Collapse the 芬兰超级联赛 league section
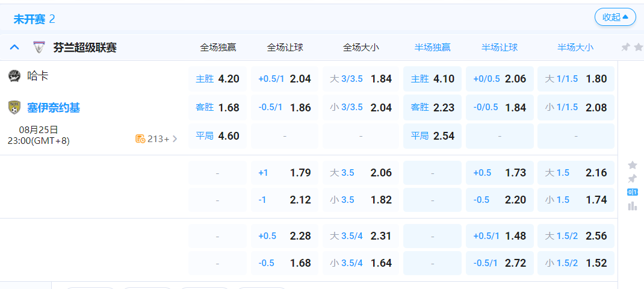 click(15, 48)
